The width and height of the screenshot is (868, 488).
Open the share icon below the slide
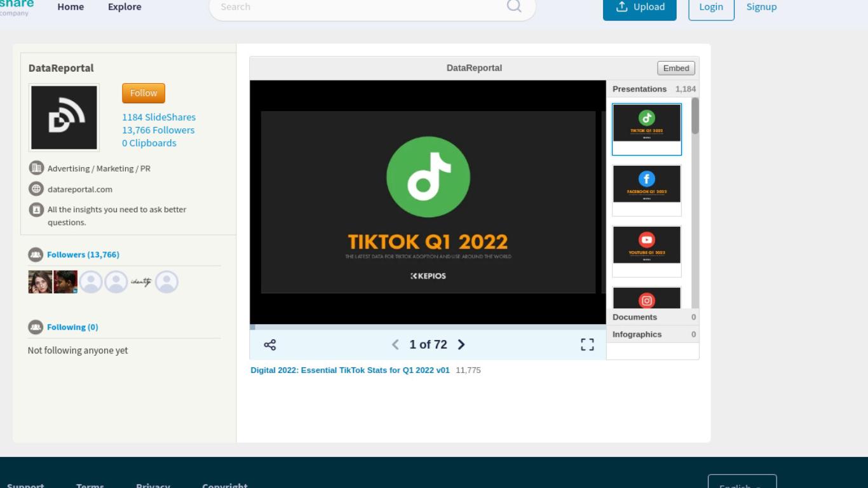coord(269,344)
